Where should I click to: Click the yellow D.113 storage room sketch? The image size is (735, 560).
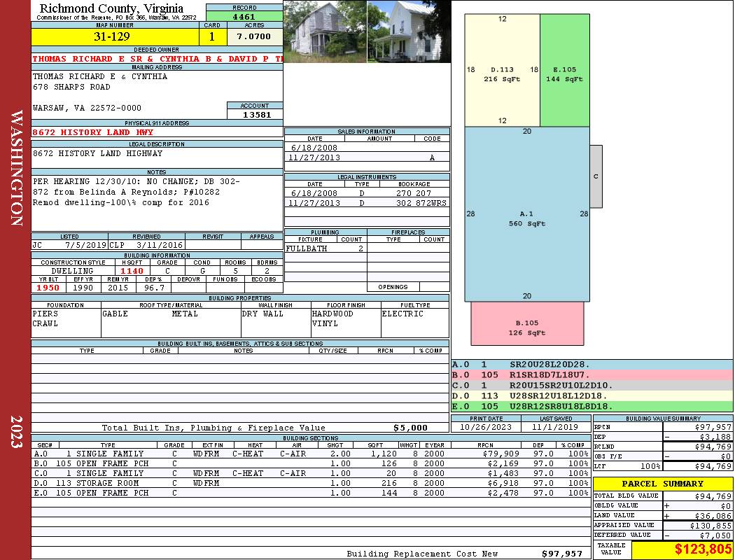coord(502,70)
